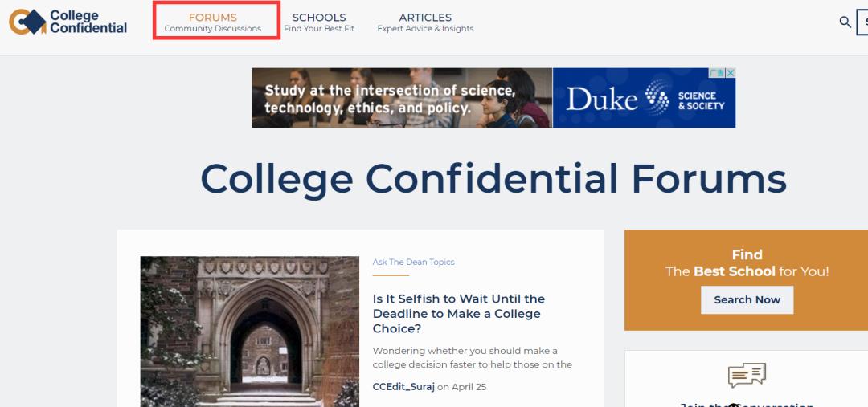Click the AdChoices info icon on banner
Screen dimensions: 868x407
pos(719,73)
